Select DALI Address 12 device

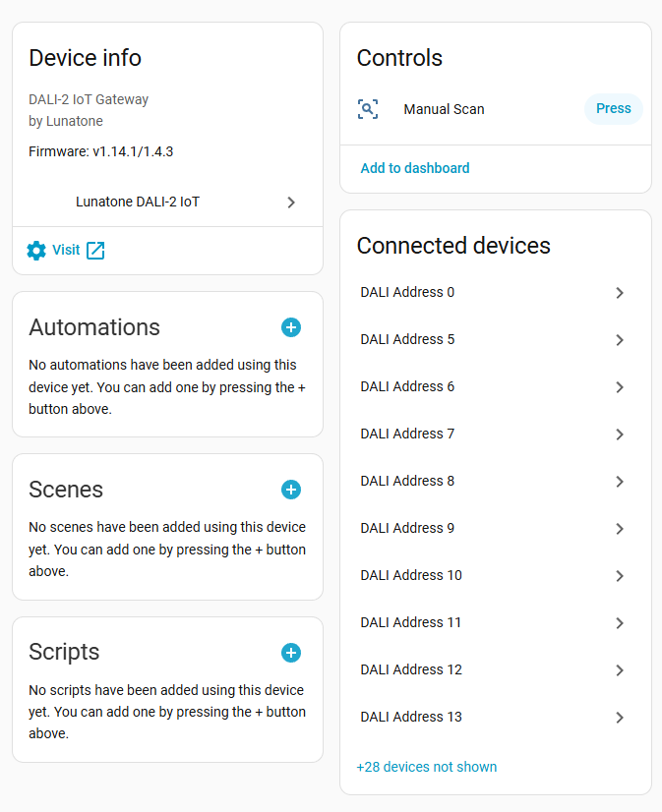click(410, 669)
